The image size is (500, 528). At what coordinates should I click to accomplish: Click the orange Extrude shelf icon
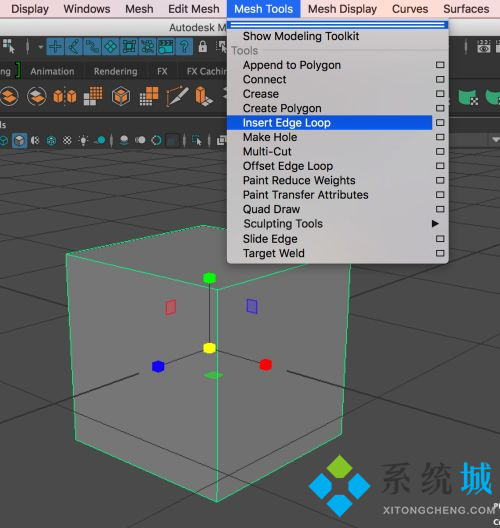(203, 97)
